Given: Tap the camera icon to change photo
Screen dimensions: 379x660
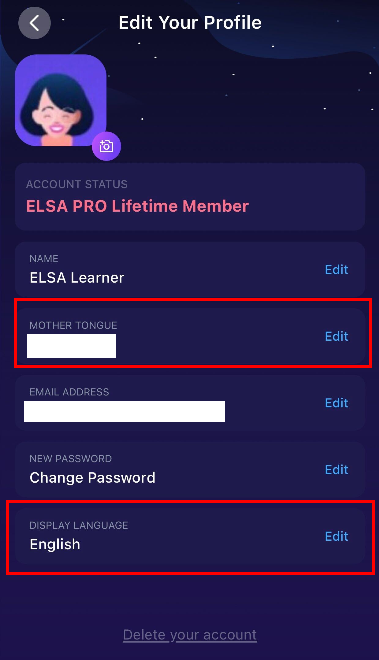Looking at the screenshot, I should click(107, 146).
